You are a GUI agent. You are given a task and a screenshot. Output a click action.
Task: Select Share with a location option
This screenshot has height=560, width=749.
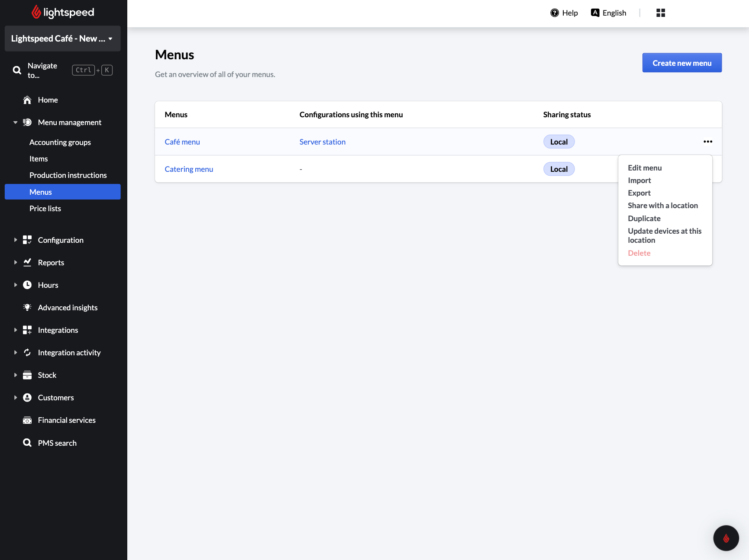pyautogui.click(x=662, y=206)
